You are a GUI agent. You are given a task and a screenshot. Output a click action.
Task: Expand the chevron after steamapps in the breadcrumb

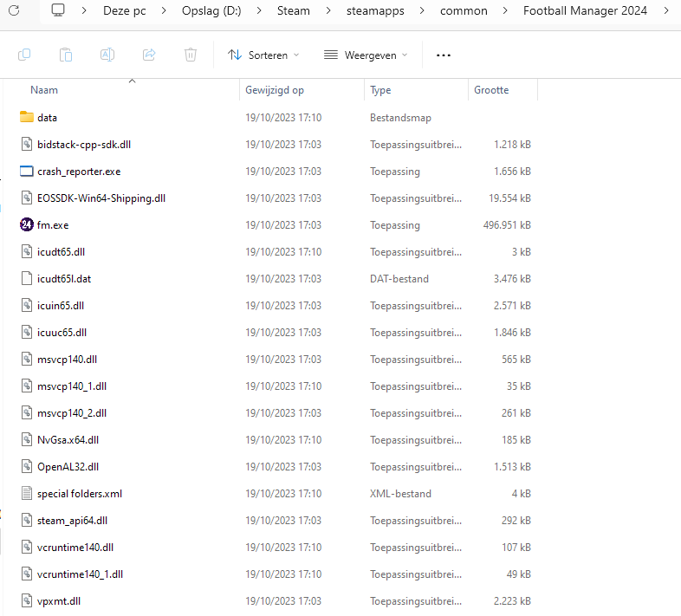coord(422,10)
